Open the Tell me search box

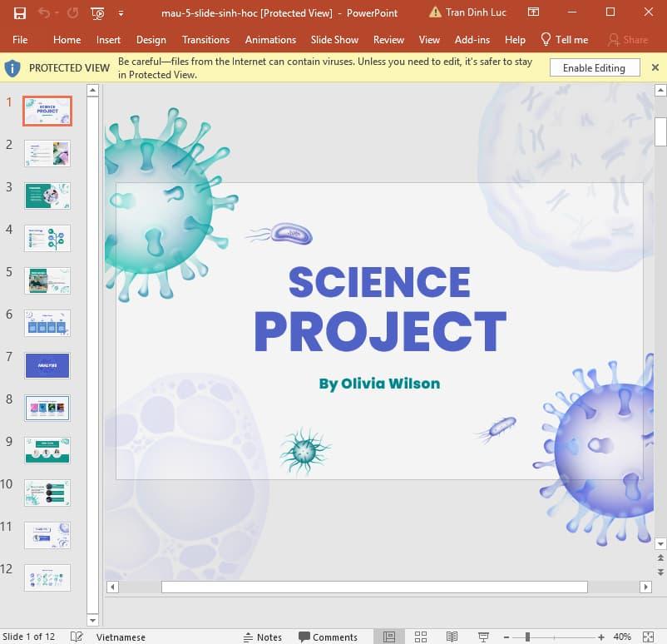(564, 39)
